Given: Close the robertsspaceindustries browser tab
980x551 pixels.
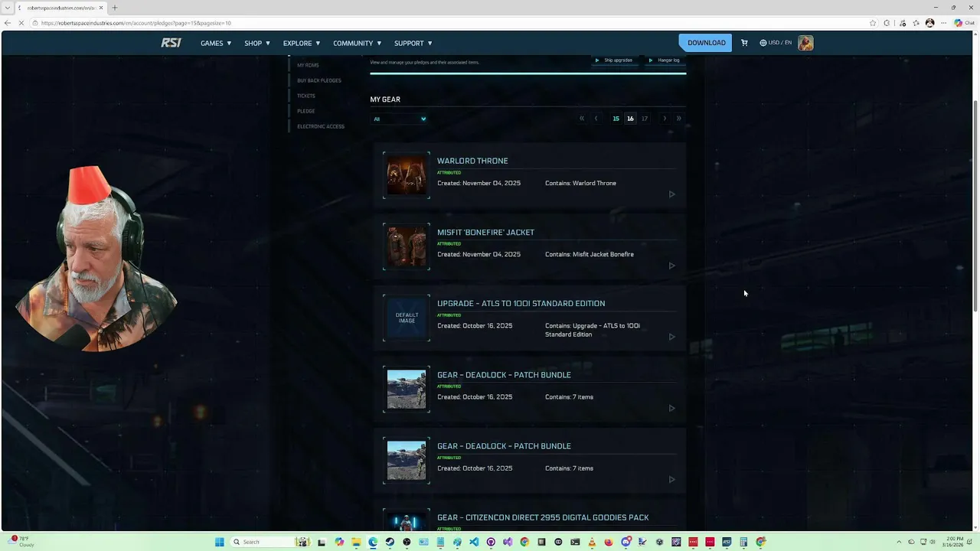Looking at the screenshot, I should coord(101,8).
